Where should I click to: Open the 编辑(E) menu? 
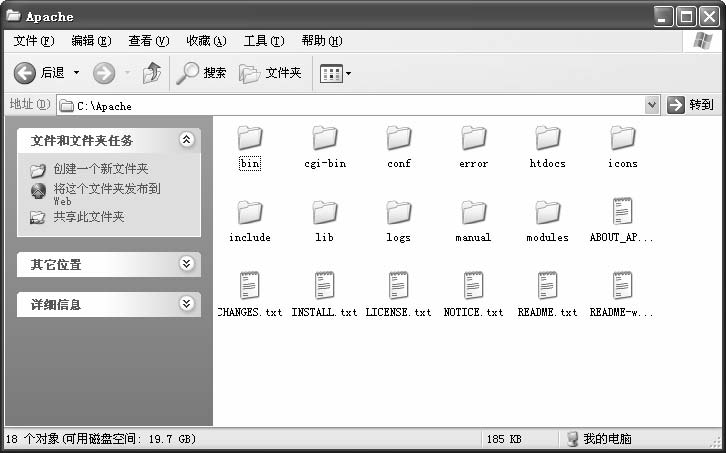coord(91,41)
